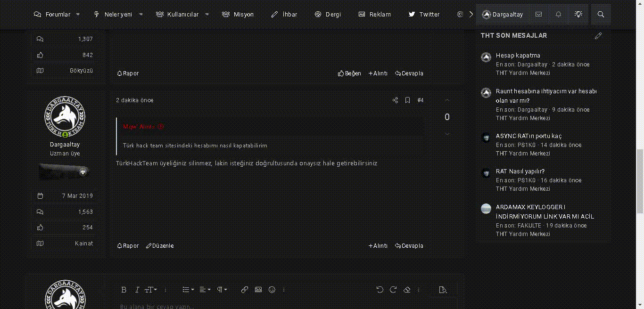This screenshot has width=644, height=309.
Task: Open the ASYNC RATın portu kaç thread
Action: (529, 136)
